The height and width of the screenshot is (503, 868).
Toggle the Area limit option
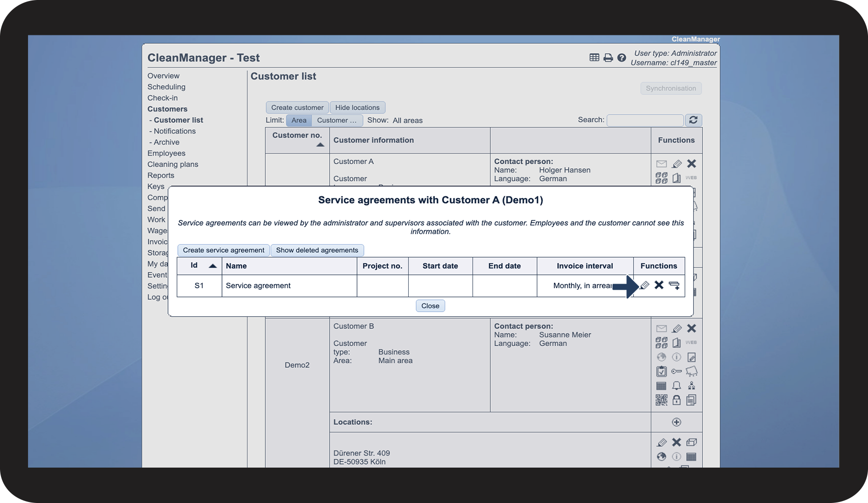299,120
